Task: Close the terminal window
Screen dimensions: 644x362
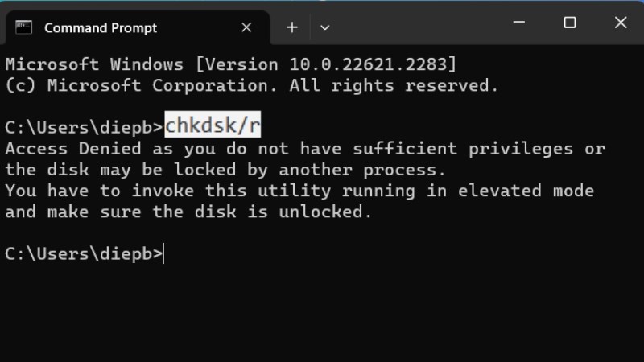Action: pyautogui.click(x=620, y=23)
